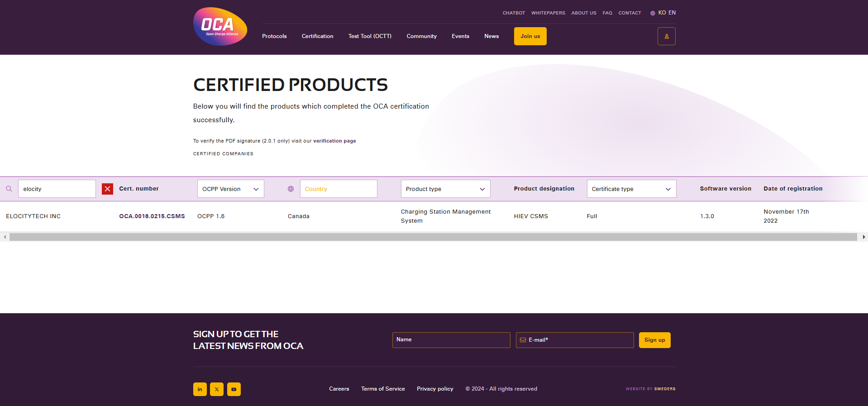Open the FAQ link
Image resolution: width=868 pixels, height=406 pixels.
[x=607, y=13]
